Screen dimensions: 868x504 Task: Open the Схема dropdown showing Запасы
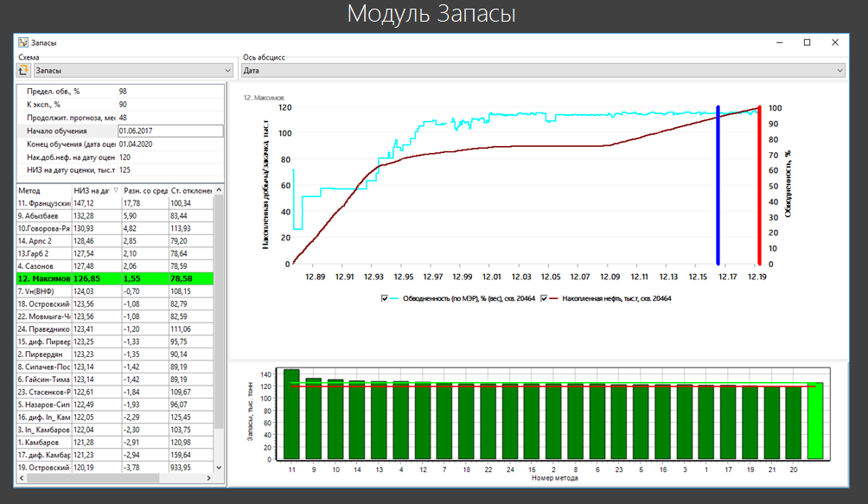click(133, 70)
